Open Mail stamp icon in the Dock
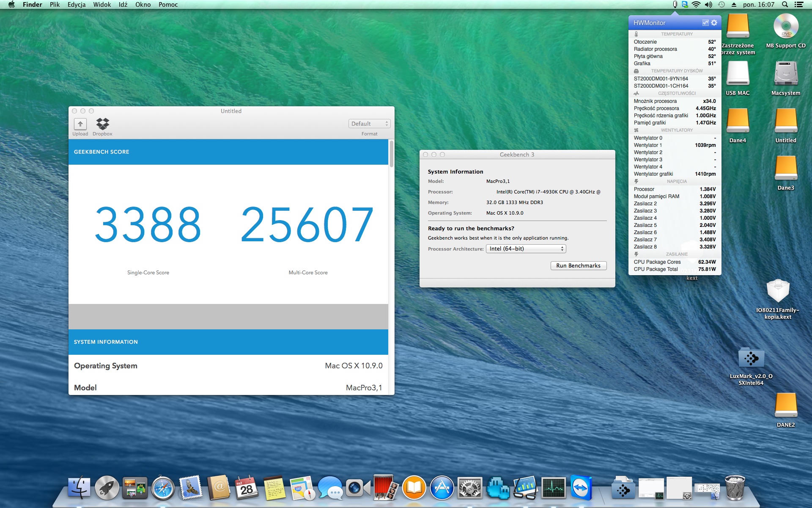The image size is (812, 508). [191, 488]
